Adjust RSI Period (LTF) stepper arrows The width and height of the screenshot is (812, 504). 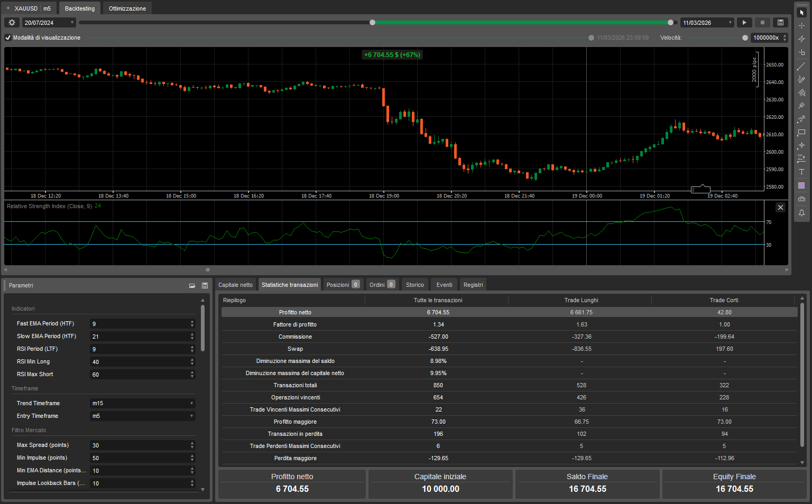192,349
